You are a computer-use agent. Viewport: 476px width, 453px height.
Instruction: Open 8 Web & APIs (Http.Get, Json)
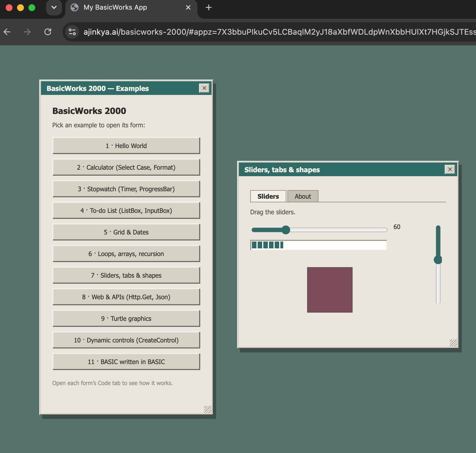click(x=126, y=297)
